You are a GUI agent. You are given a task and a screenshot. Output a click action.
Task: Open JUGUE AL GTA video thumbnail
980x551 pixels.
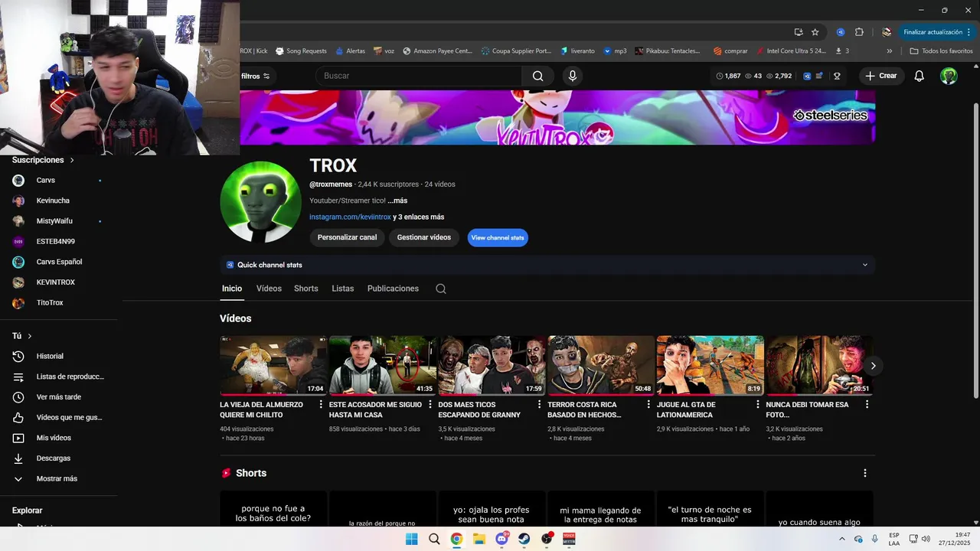(x=710, y=366)
